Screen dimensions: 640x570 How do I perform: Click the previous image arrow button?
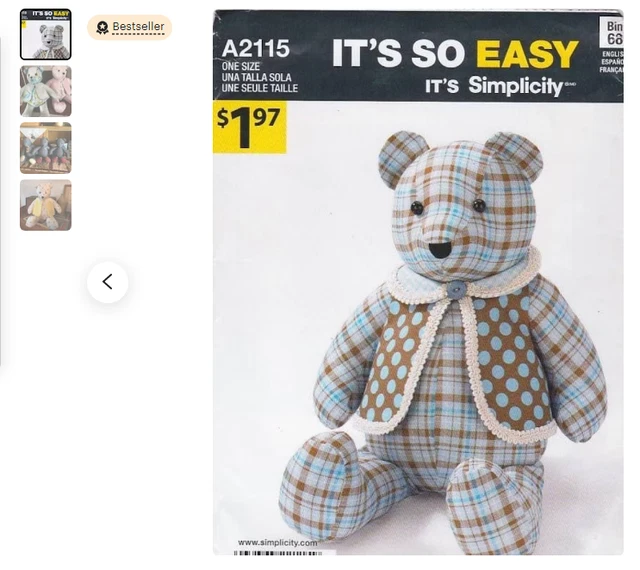107,282
